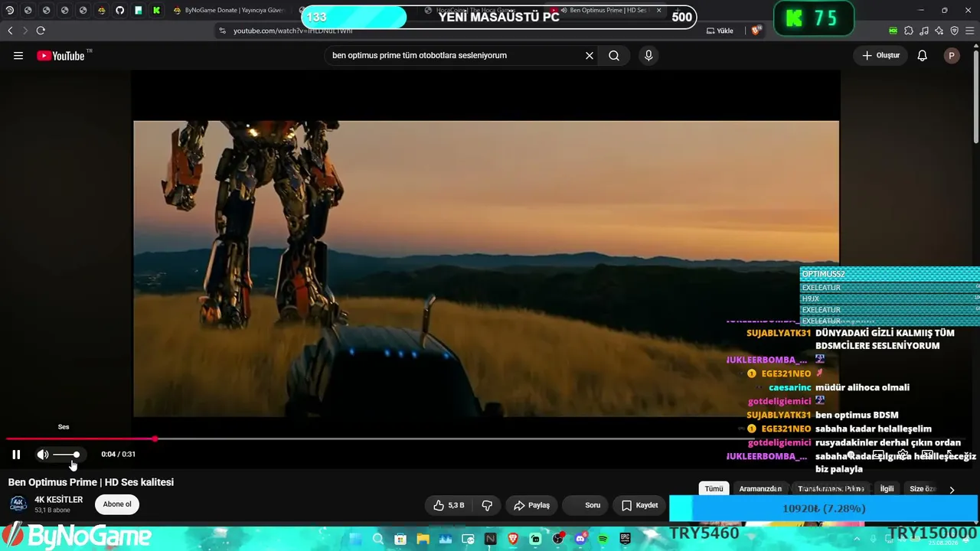Show more chips with right chevron

tap(952, 490)
